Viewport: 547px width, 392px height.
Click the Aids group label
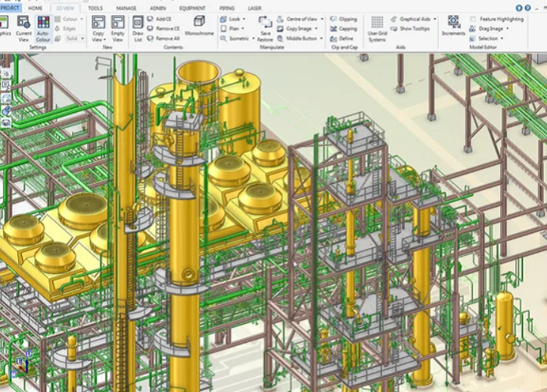coord(400,47)
